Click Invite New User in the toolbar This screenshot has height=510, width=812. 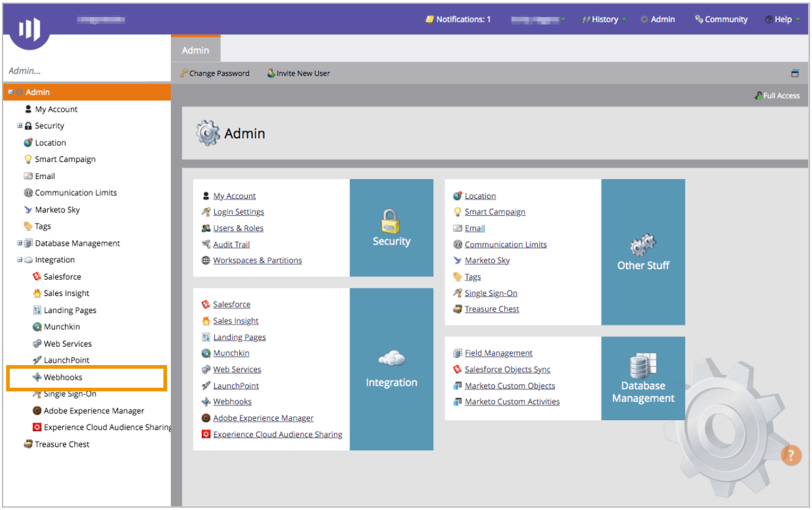tap(299, 73)
